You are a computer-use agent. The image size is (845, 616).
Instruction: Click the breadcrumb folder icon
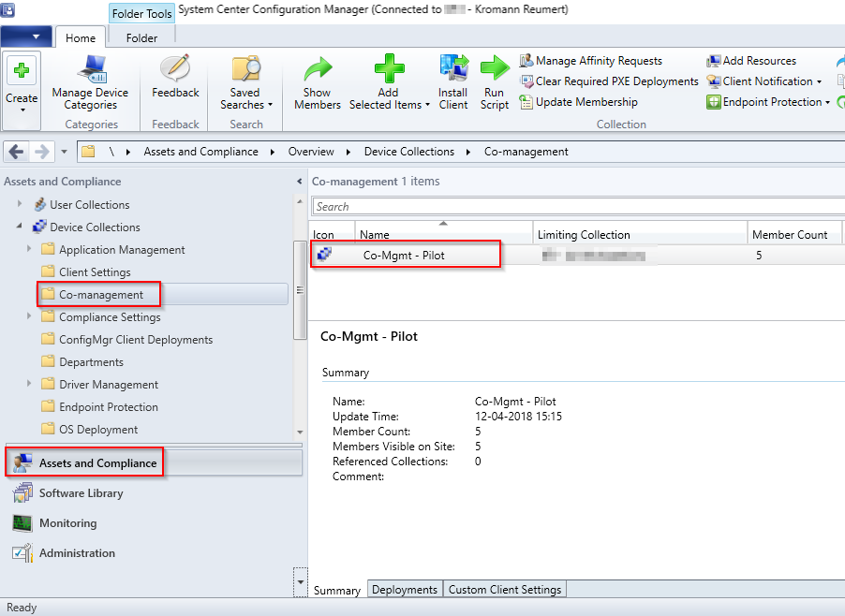[x=88, y=152]
